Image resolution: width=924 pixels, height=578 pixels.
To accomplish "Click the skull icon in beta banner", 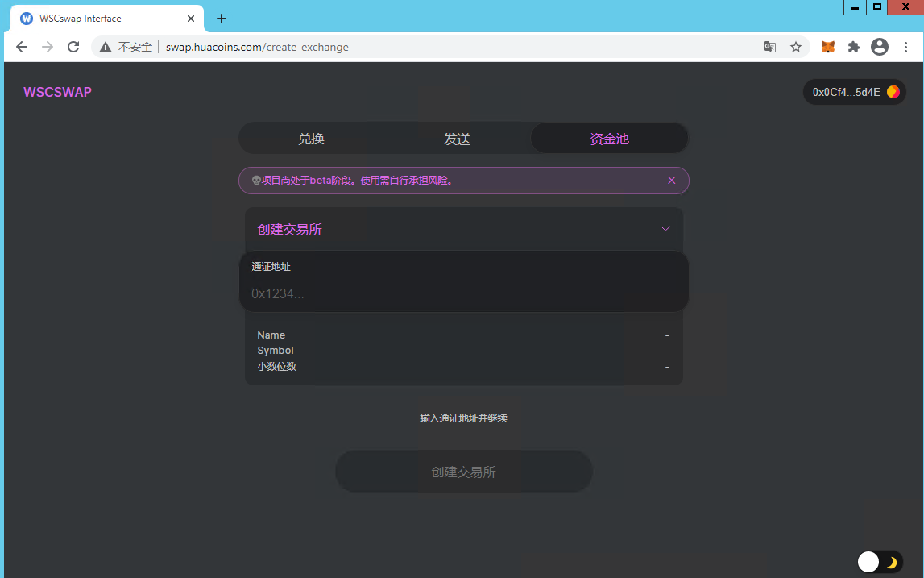I will point(256,181).
